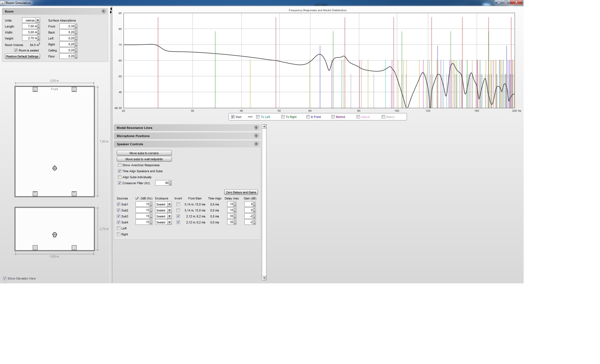Click the panel scrollbar down arrow
This screenshot has height=364, width=600.
(264, 278)
